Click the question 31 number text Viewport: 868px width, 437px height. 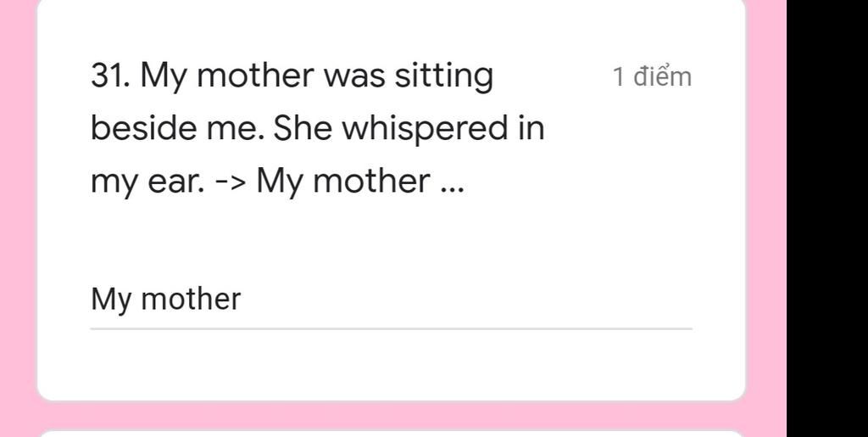[x=110, y=76]
